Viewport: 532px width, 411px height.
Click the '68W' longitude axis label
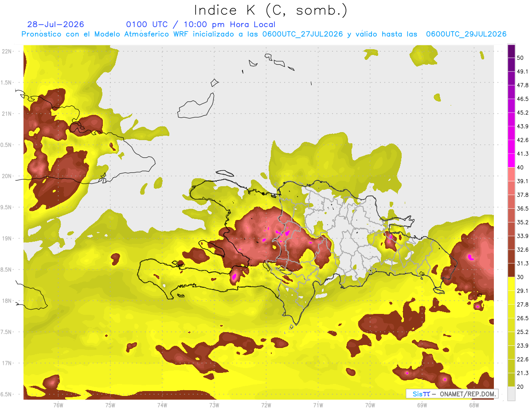pyautogui.click(x=474, y=405)
